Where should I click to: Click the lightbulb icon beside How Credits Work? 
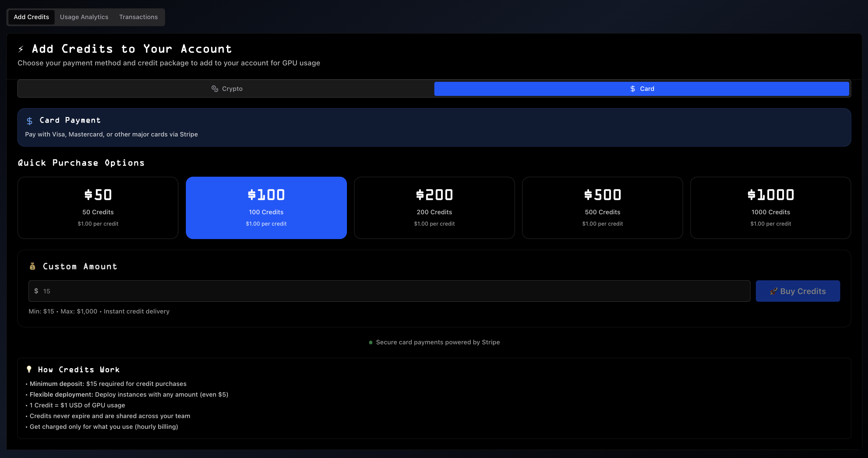[29, 369]
